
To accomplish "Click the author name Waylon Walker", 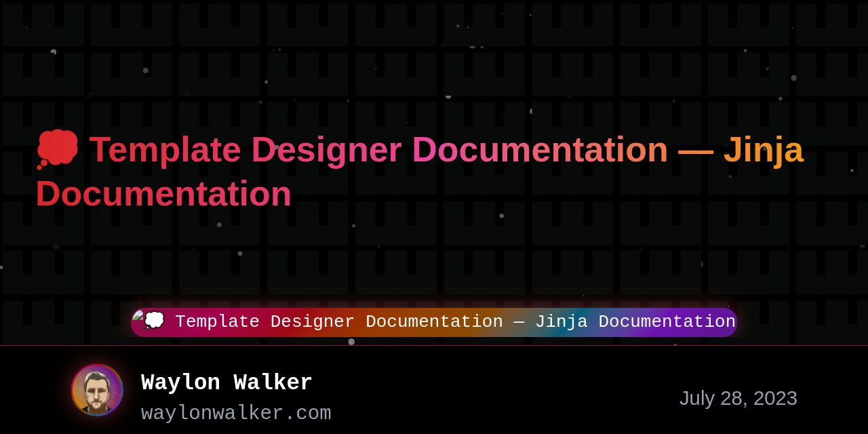I will point(226,382).
